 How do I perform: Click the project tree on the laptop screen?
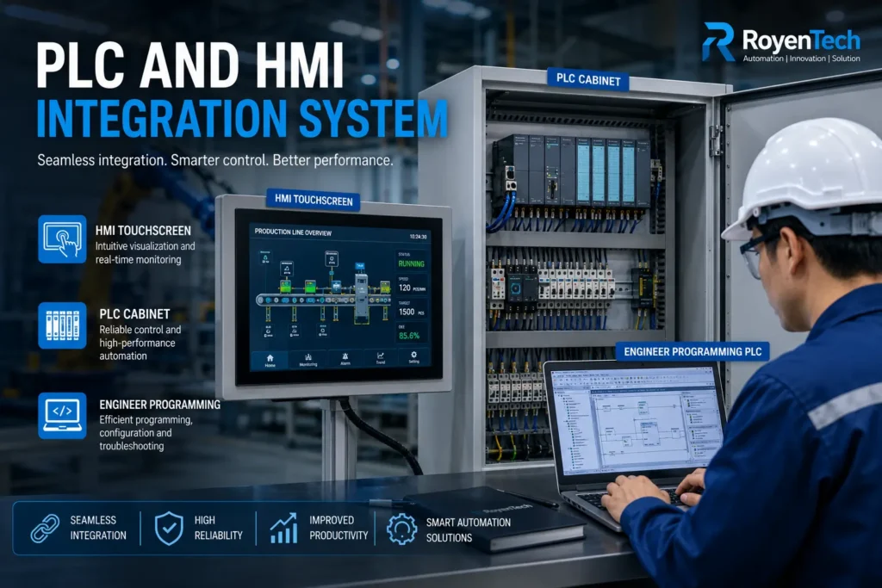(575, 431)
